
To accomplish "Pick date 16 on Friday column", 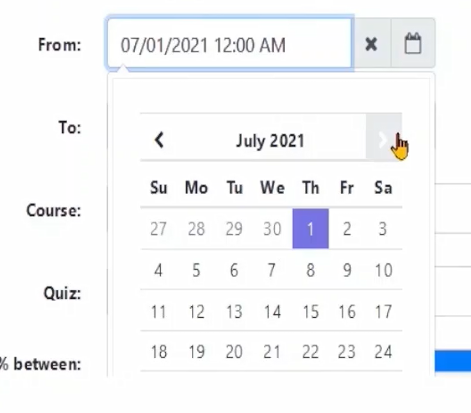I will tap(347, 312).
